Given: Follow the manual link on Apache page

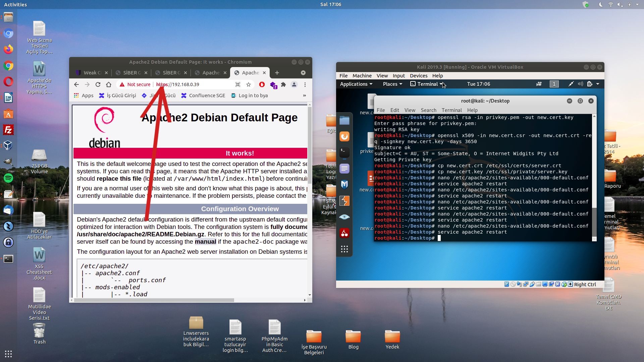Looking at the screenshot, I should click(x=205, y=242).
